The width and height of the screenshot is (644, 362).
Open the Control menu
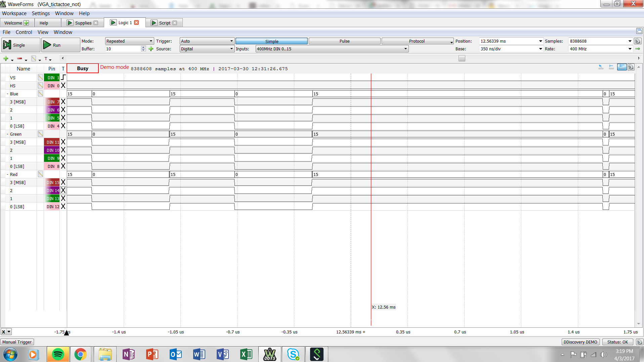pyautogui.click(x=24, y=32)
